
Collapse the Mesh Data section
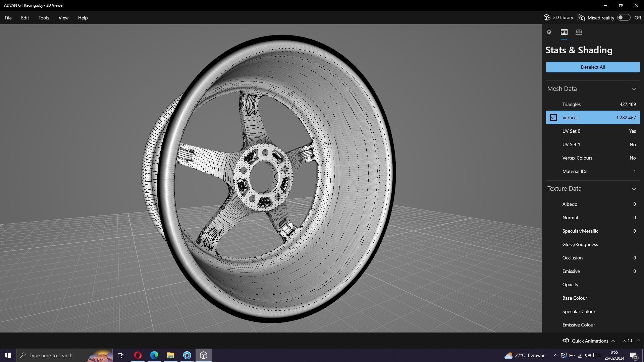(x=634, y=89)
